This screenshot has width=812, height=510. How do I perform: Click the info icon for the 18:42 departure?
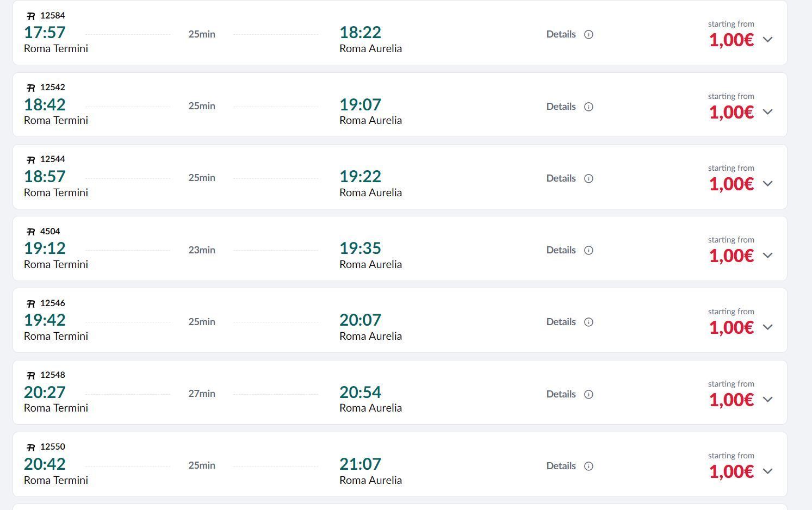588,107
